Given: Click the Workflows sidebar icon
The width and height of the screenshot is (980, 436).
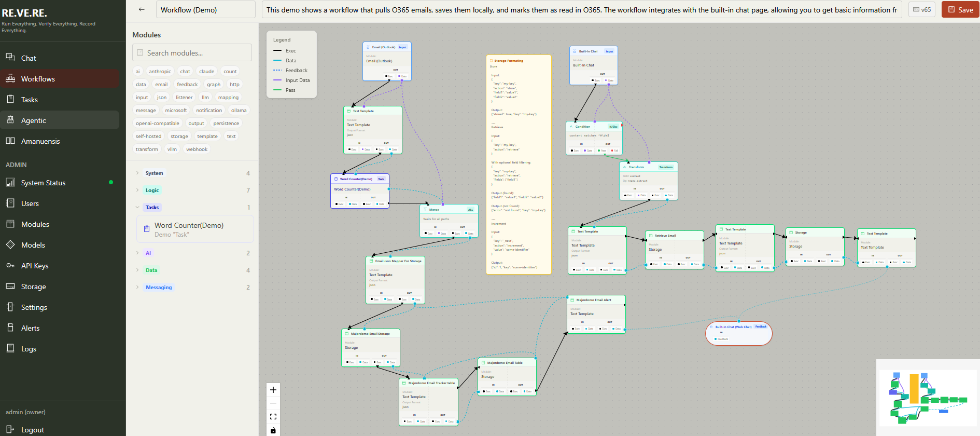Looking at the screenshot, I should point(10,78).
